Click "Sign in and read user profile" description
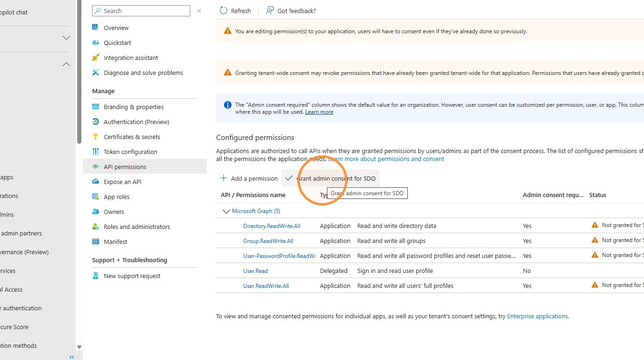This screenshot has width=644, height=360. click(x=395, y=271)
